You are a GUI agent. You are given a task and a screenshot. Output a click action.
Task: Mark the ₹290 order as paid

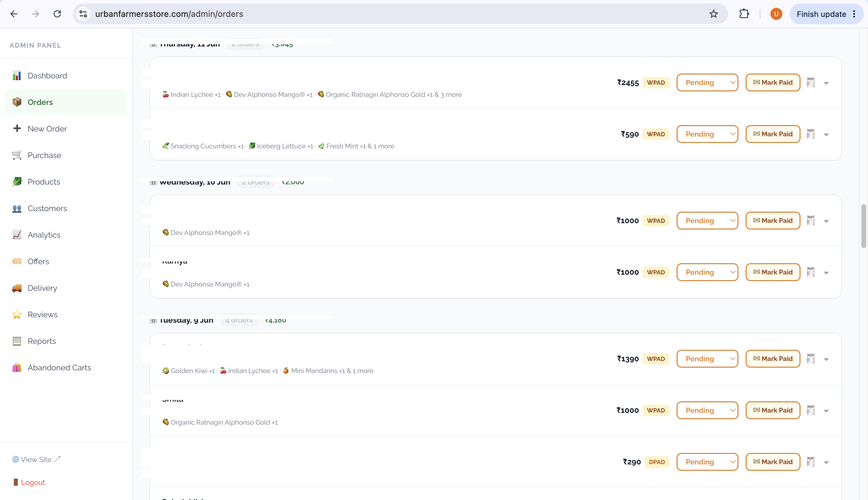[x=773, y=462]
